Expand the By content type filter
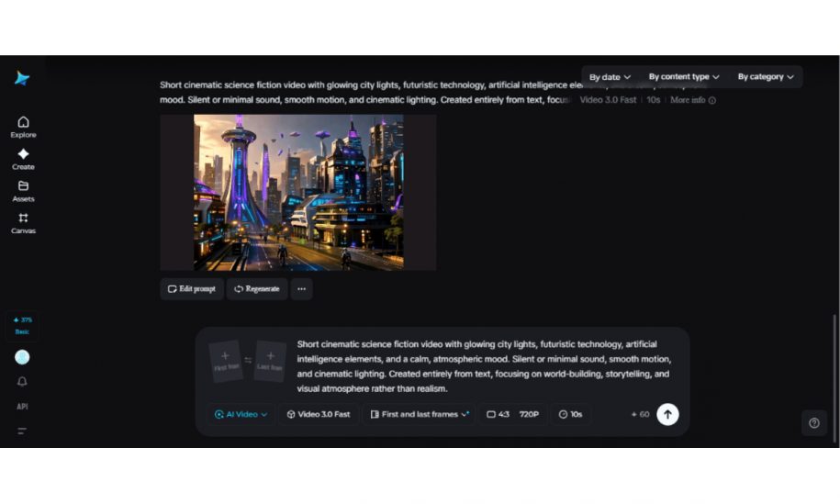This screenshot has width=840, height=504. click(684, 77)
